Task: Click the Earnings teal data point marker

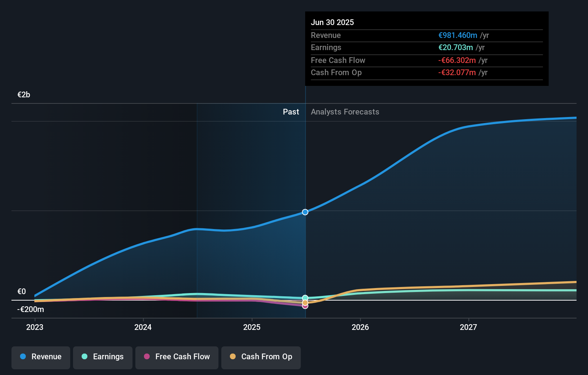Action: 305,298
